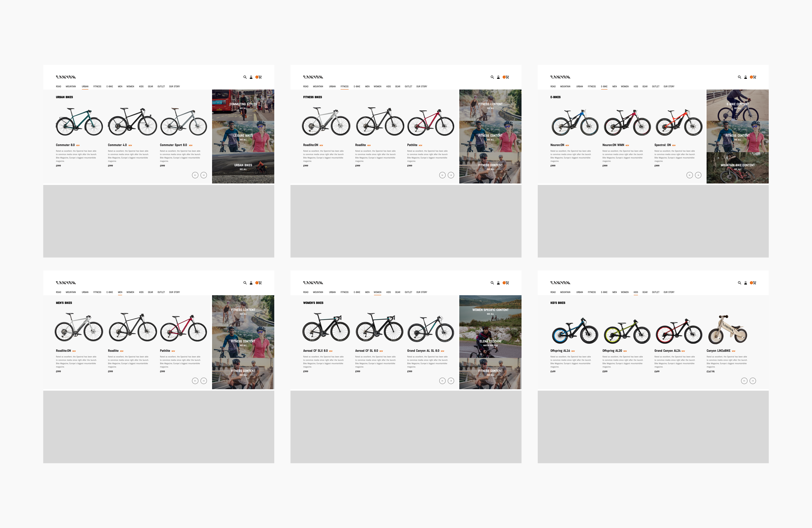Click the Canyon logo on the Kid's Bikes page
812x528 pixels.
(560, 283)
